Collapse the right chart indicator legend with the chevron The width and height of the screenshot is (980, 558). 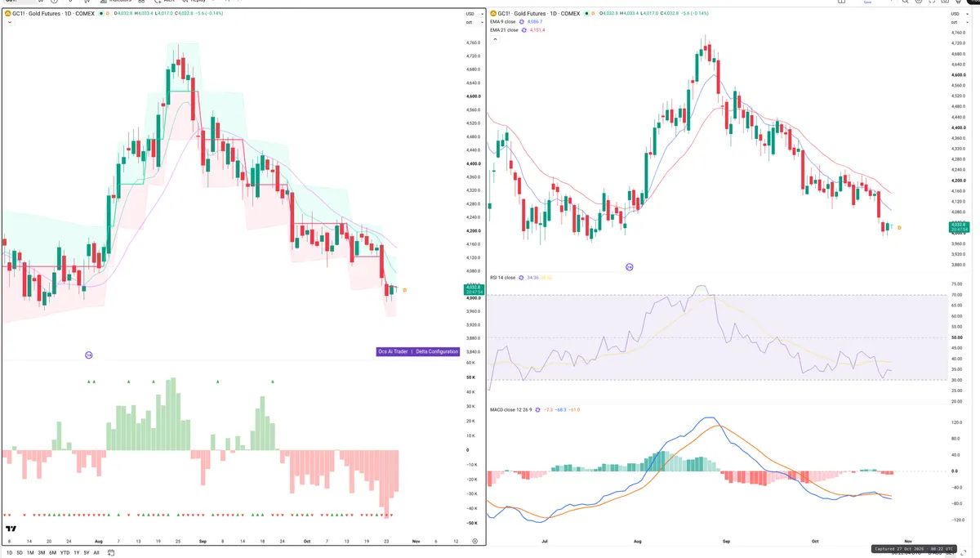pos(493,39)
